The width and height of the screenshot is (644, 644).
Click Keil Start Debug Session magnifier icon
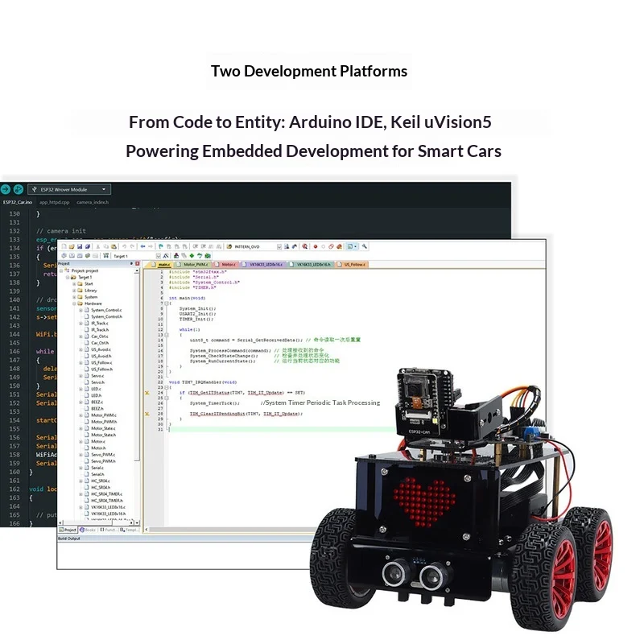[305, 246]
